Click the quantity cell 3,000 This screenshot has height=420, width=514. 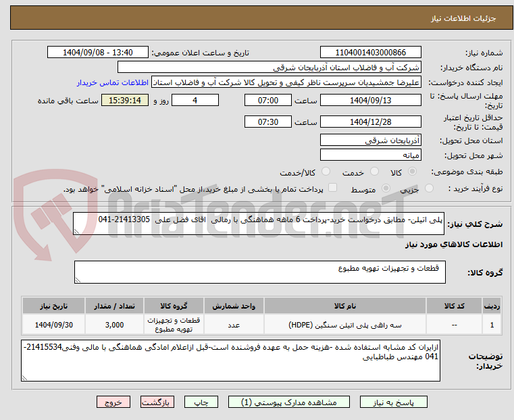tap(114, 325)
